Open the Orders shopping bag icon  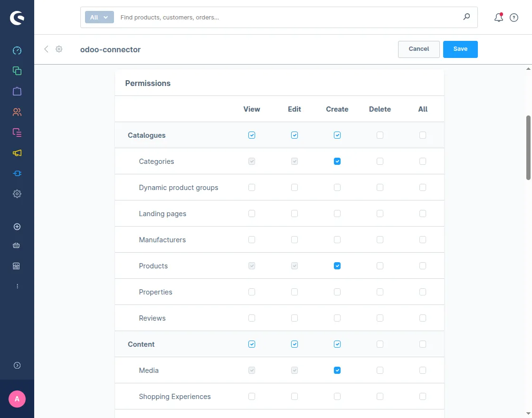(x=17, y=91)
